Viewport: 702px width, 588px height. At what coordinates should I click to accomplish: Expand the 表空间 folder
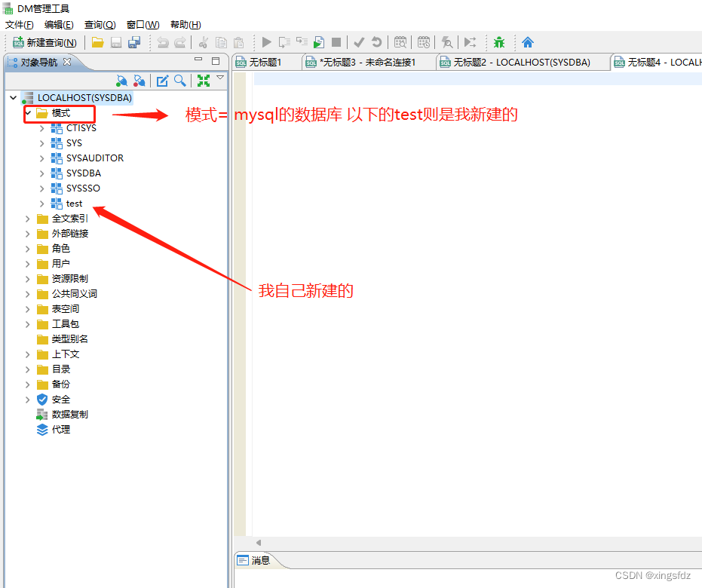[x=27, y=309]
